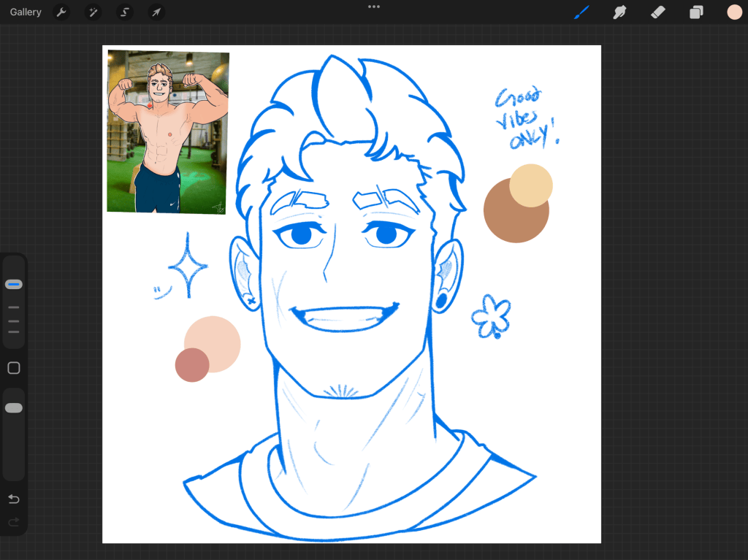The image size is (748, 560).
Task: Open the Gallery view
Action: point(26,12)
